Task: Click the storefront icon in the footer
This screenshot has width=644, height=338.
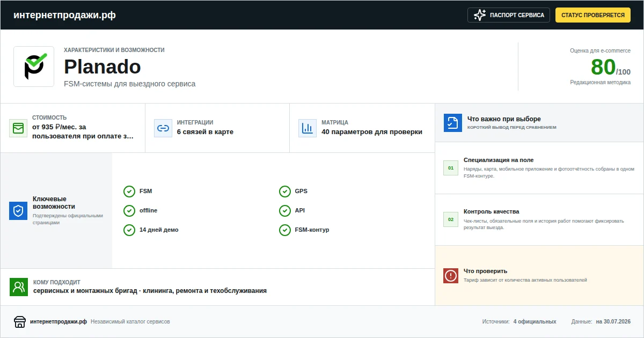Action: (x=20, y=322)
